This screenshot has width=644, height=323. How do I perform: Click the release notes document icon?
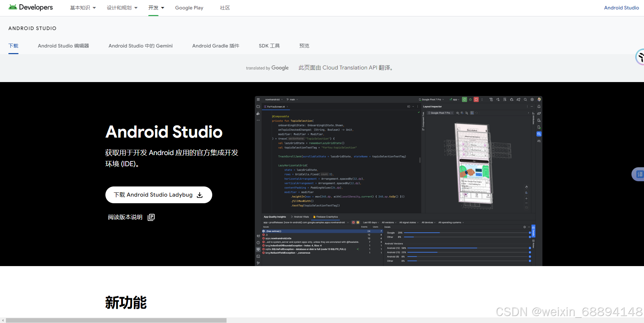pos(151,217)
